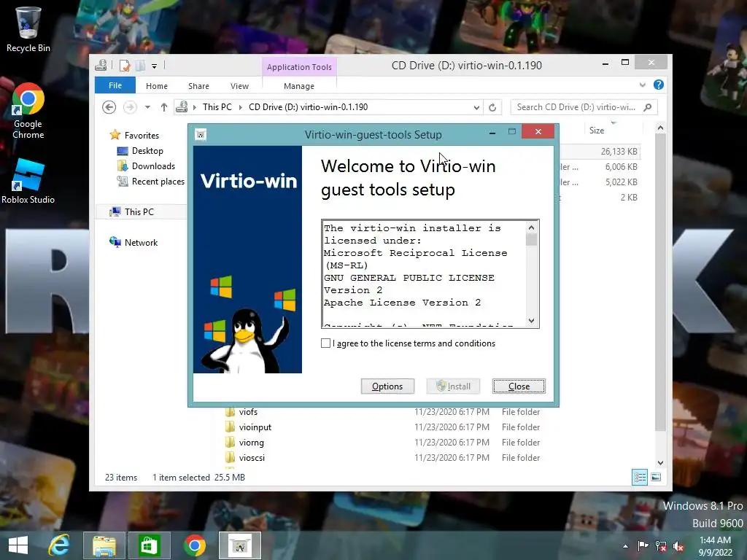747x560 pixels.
Task: Open Chrome from the taskbar
Action: 194,545
